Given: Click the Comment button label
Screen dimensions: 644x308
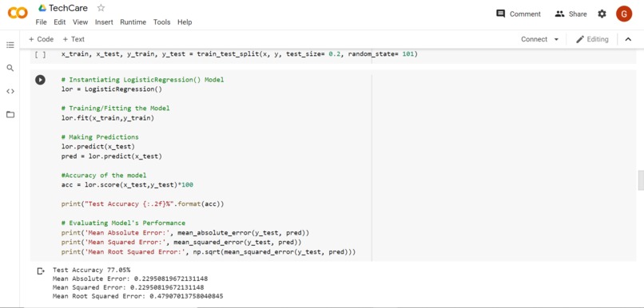Looking at the screenshot, I should 525,14.
